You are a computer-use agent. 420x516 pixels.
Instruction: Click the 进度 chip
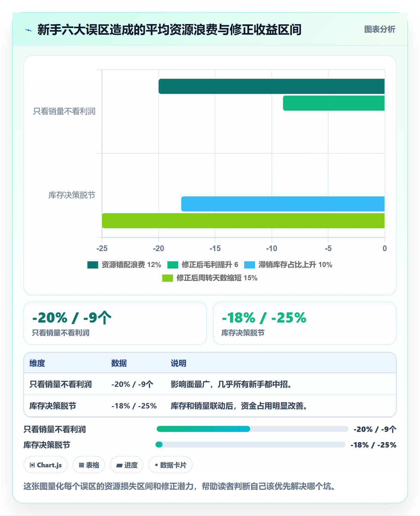tap(127, 465)
